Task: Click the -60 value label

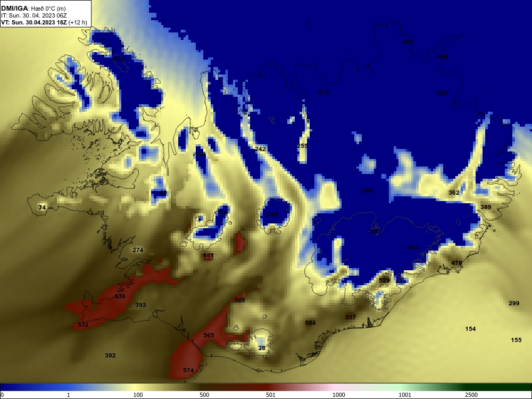Action: point(162,193)
